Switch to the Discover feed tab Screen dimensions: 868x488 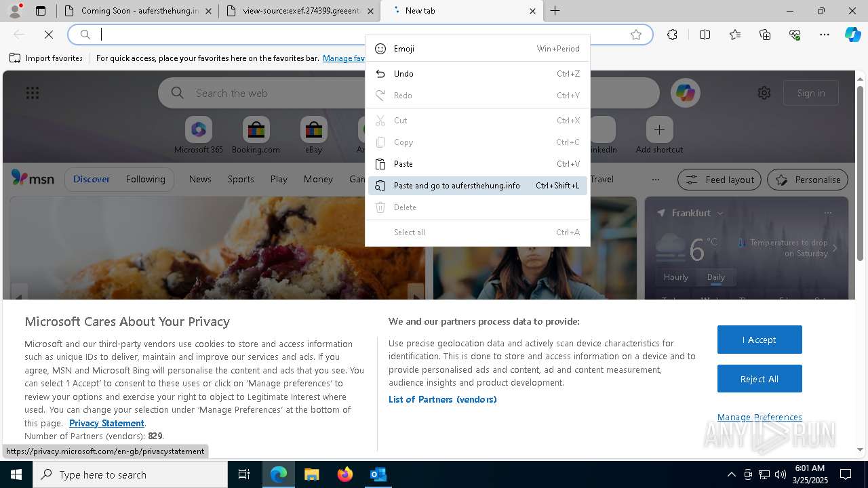92,179
